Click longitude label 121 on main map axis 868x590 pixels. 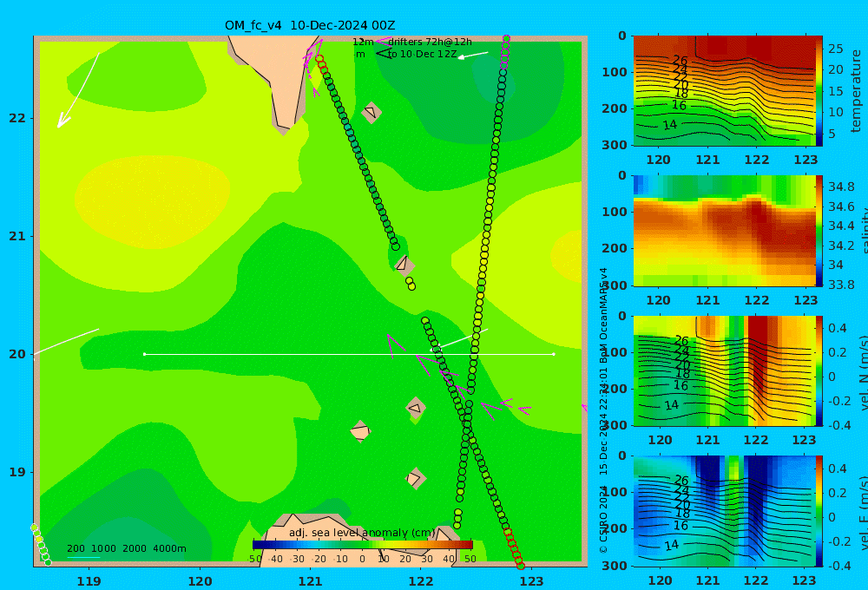tap(311, 581)
